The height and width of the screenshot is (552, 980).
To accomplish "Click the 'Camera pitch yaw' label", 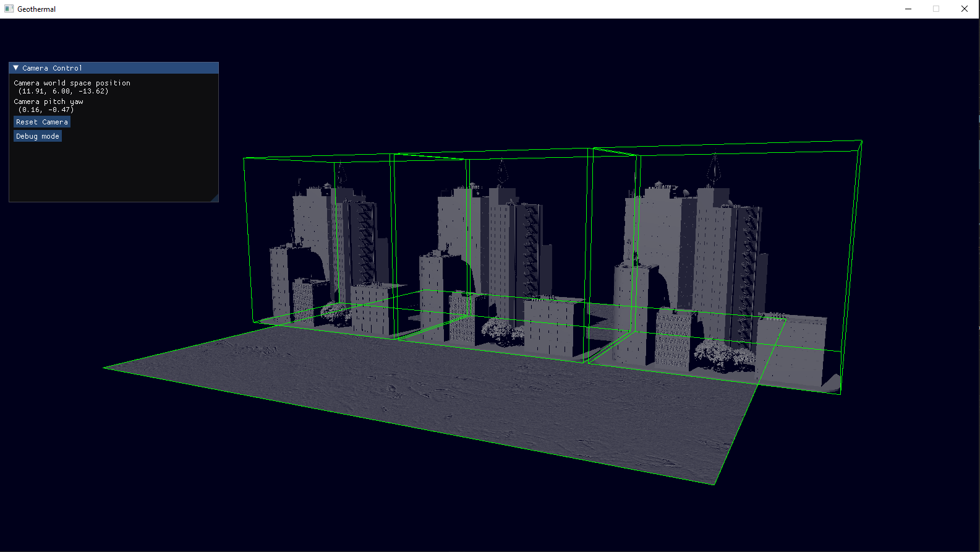I will (48, 101).
